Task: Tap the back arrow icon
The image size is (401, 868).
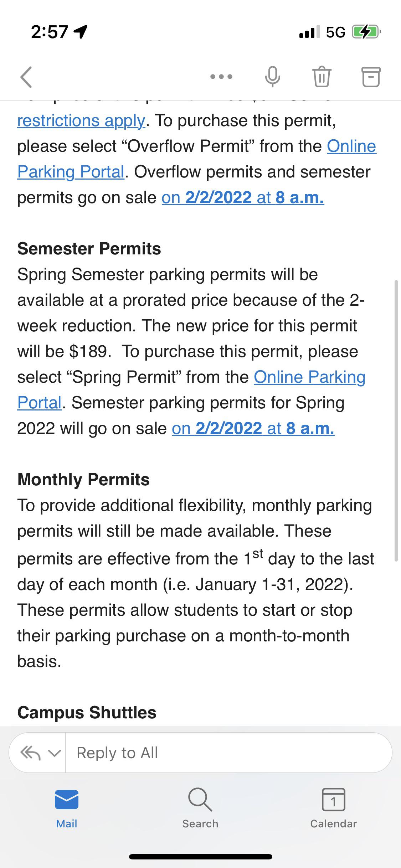Action: click(x=26, y=77)
